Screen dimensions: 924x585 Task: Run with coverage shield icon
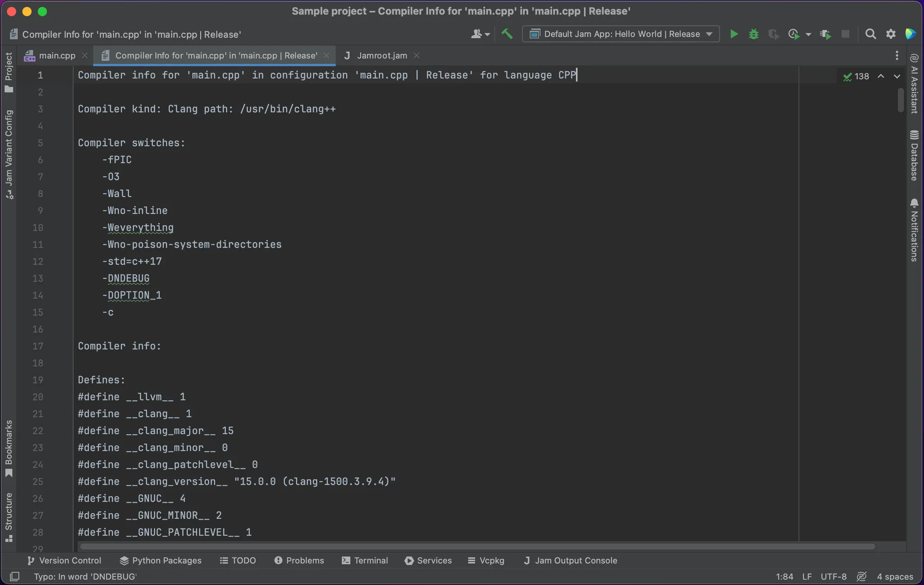(x=773, y=34)
